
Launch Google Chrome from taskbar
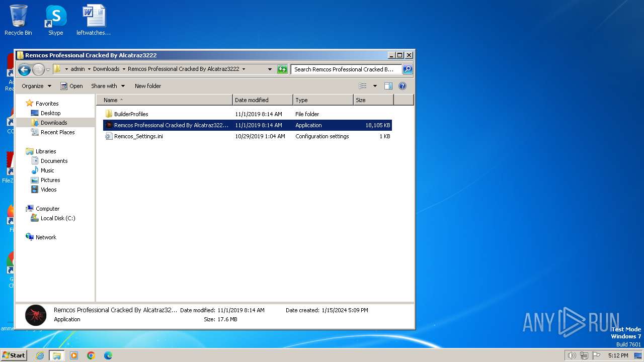point(91,355)
